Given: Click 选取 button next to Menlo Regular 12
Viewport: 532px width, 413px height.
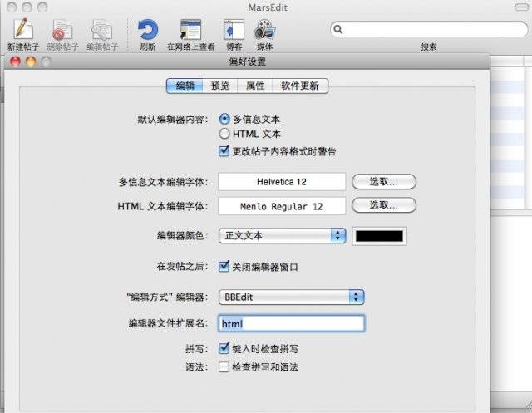Looking at the screenshot, I should [x=383, y=205].
